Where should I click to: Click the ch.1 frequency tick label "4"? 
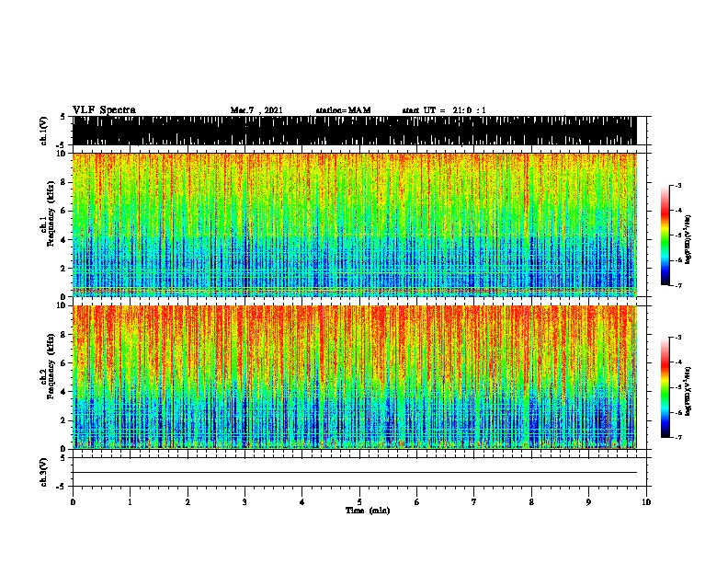pyautogui.click(x=64, y=240)
